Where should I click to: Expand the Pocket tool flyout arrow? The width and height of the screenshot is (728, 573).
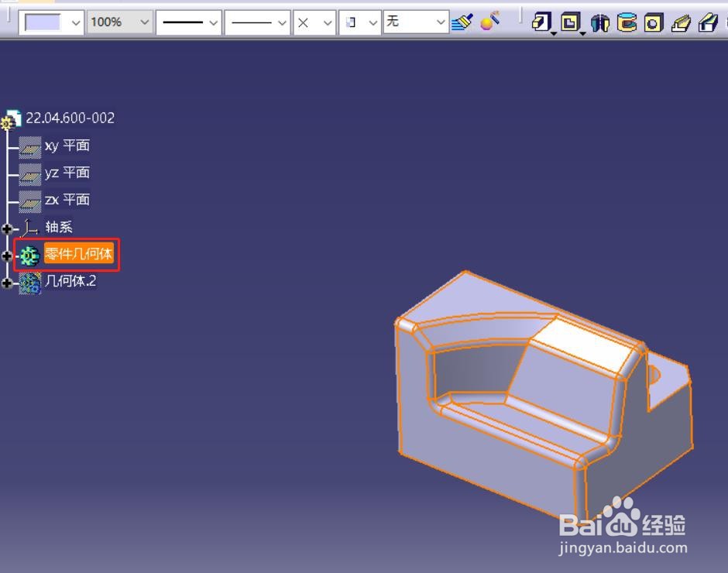(x=582, y=33)
